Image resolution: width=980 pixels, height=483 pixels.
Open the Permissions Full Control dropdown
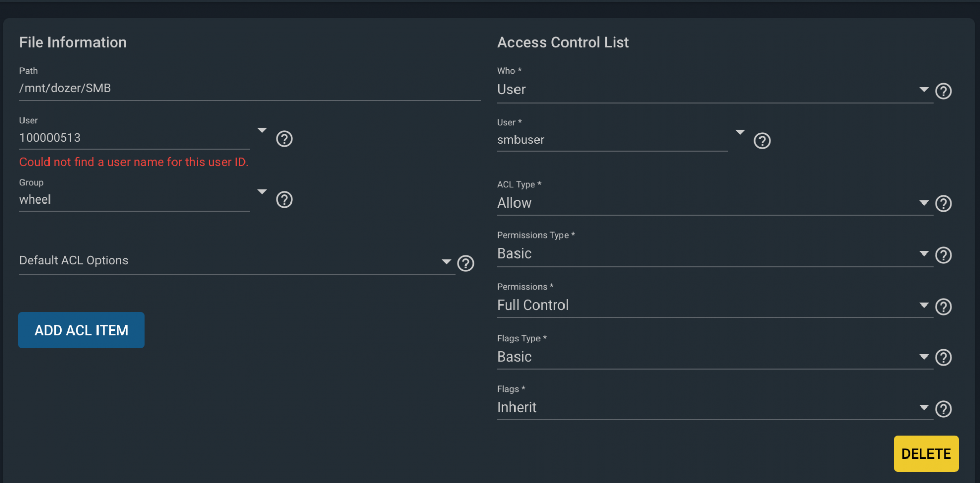coord(715,305)
